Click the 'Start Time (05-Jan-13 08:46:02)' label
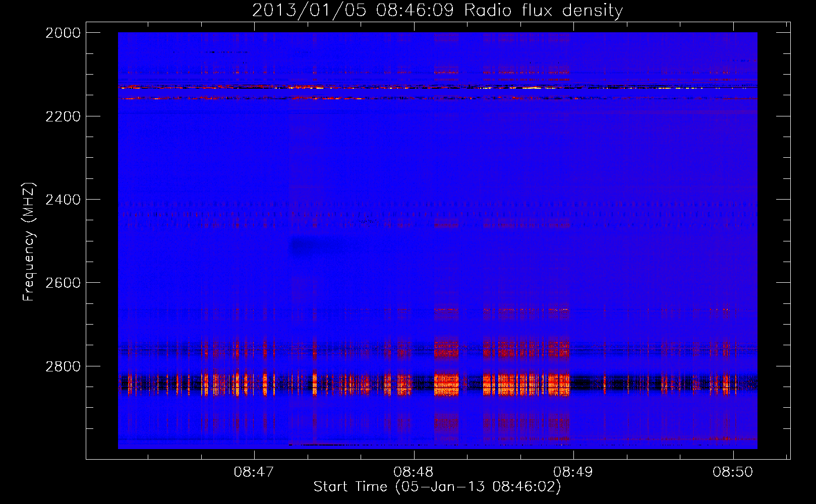 [437, 487]
